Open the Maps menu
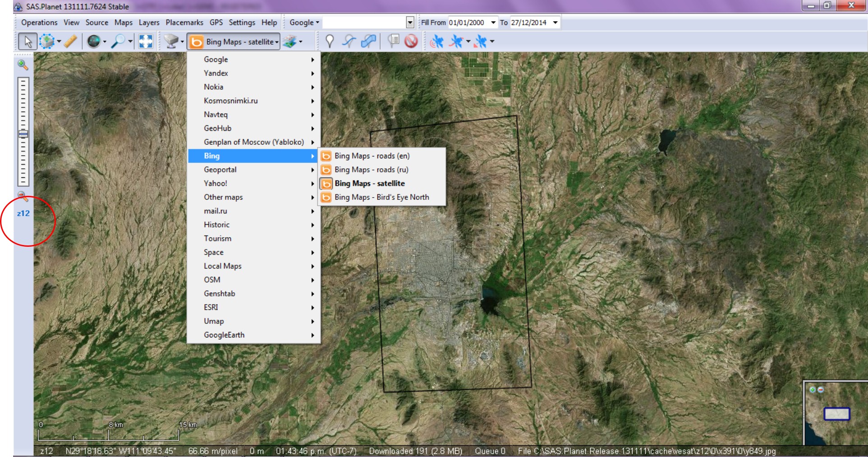 click(x=124, y=23)
